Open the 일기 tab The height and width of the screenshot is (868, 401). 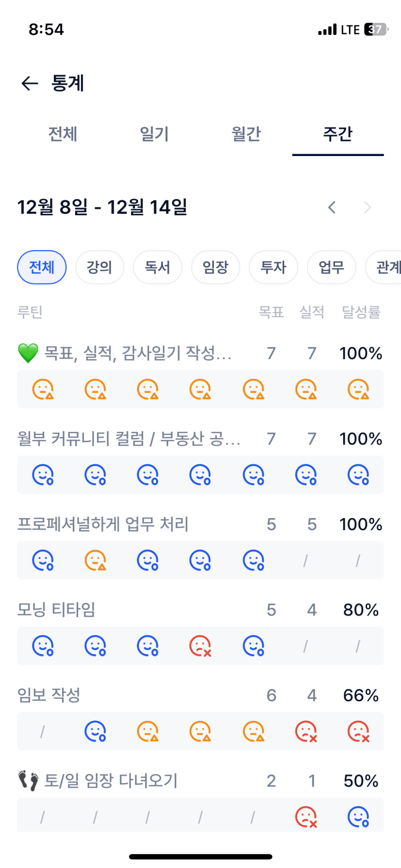tap(154, 134)
